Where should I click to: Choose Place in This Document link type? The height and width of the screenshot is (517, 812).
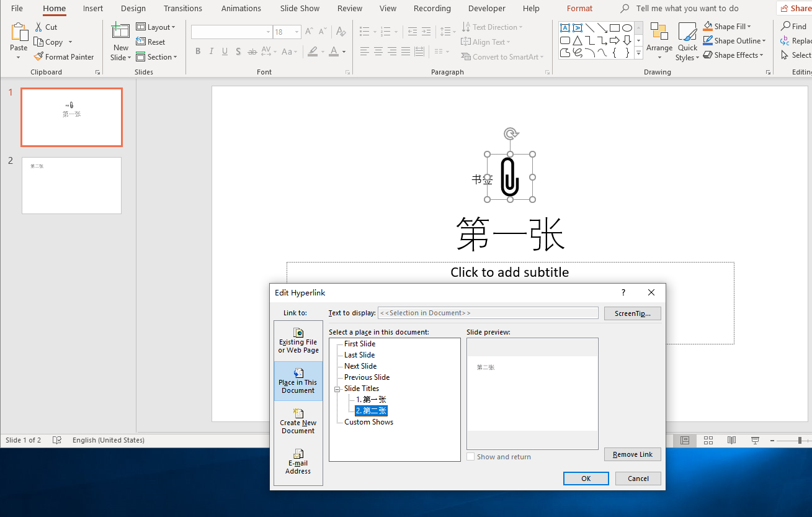click(x=298, y=381)
